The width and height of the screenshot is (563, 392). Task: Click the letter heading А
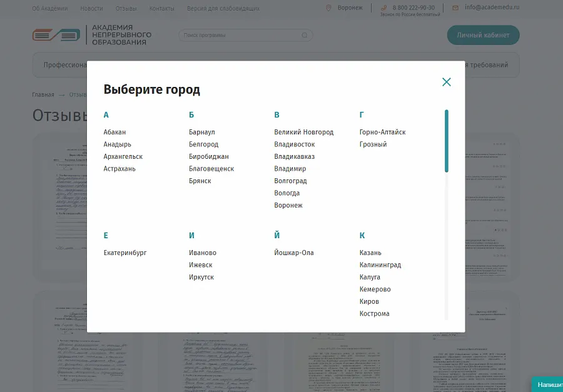[x=106, y=115]
